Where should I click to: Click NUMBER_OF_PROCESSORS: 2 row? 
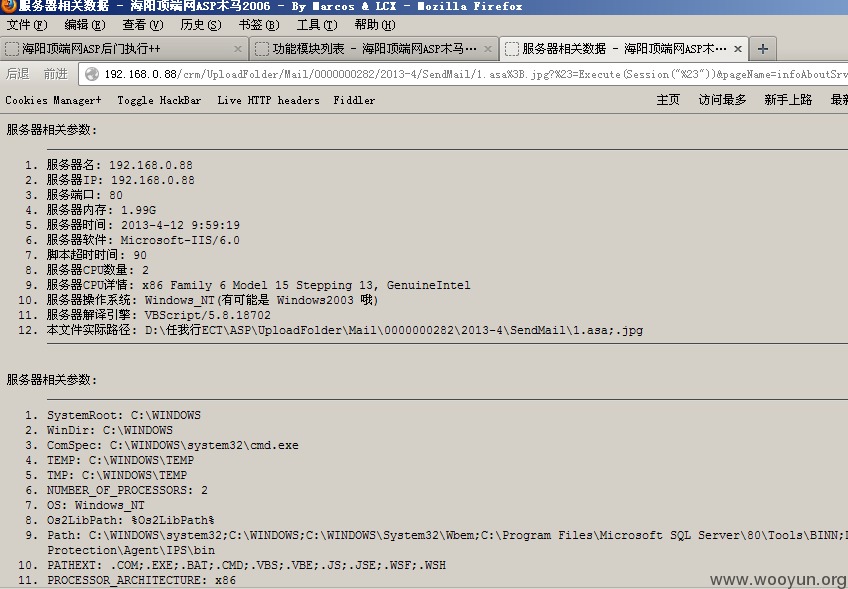tap(127, 491)
